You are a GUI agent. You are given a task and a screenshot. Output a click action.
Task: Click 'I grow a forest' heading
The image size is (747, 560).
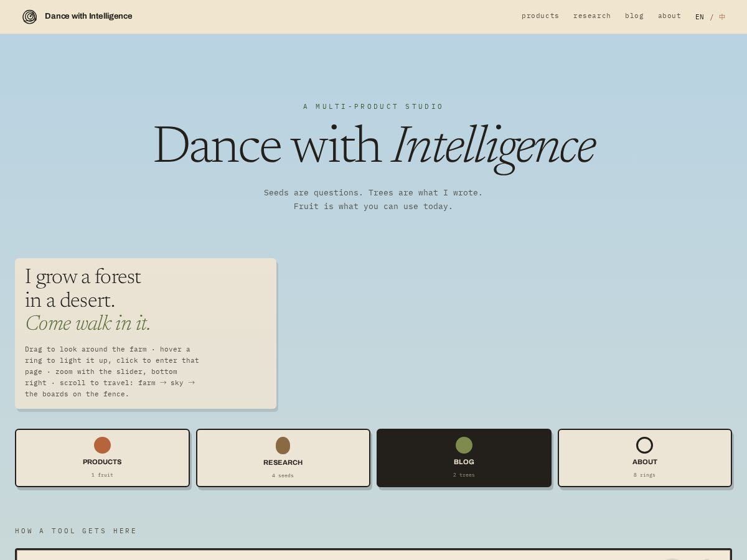[83, 277]
